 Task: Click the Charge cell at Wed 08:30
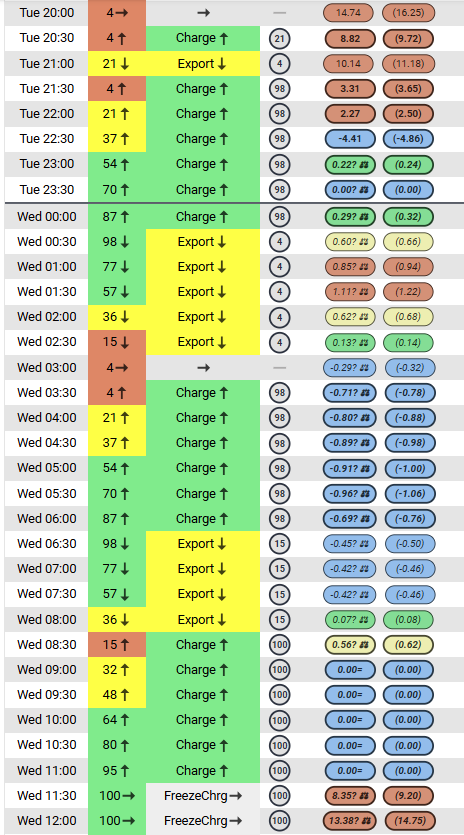coord(203,644)
